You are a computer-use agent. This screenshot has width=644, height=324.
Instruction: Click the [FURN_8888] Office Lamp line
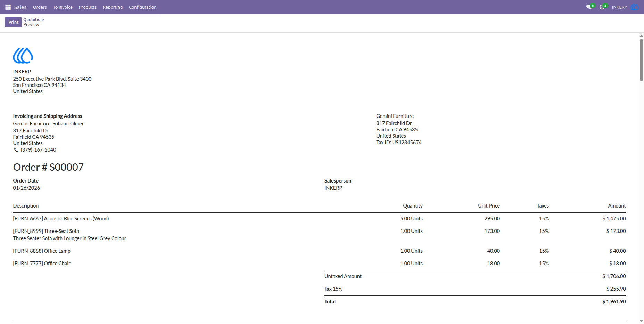[42, 251]
